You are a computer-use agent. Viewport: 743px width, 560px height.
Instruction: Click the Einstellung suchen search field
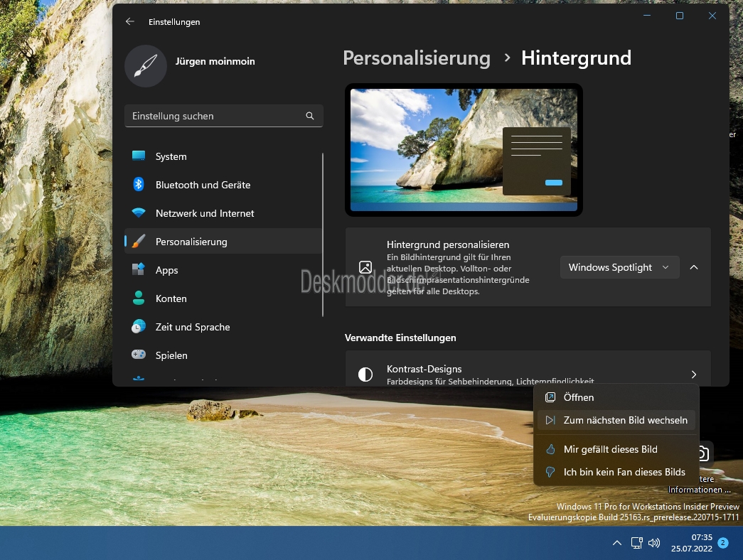coord(224,116)
